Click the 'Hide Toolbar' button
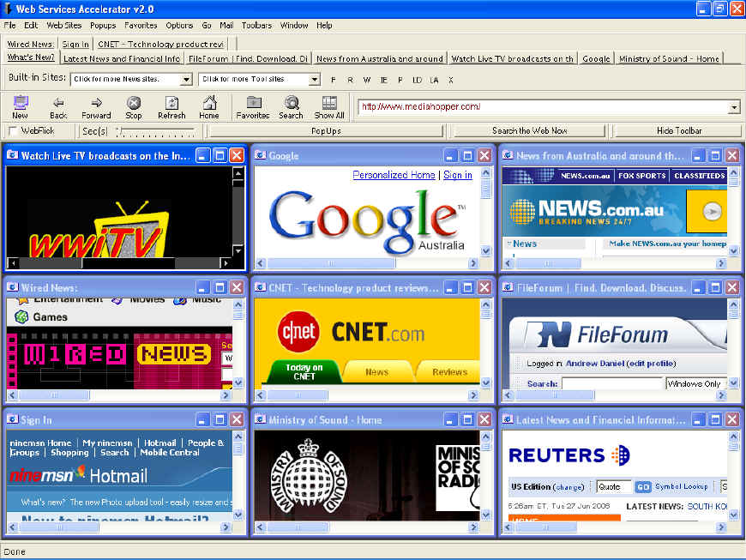The height and width of the screenshot is (560, 746). click(x=678, y=131)
